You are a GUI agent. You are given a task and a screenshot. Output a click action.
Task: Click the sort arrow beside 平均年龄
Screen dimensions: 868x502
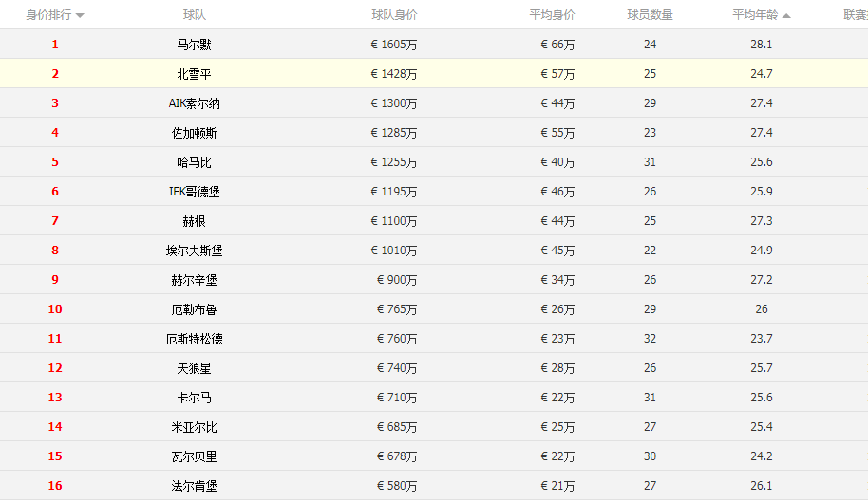[786, 16]
